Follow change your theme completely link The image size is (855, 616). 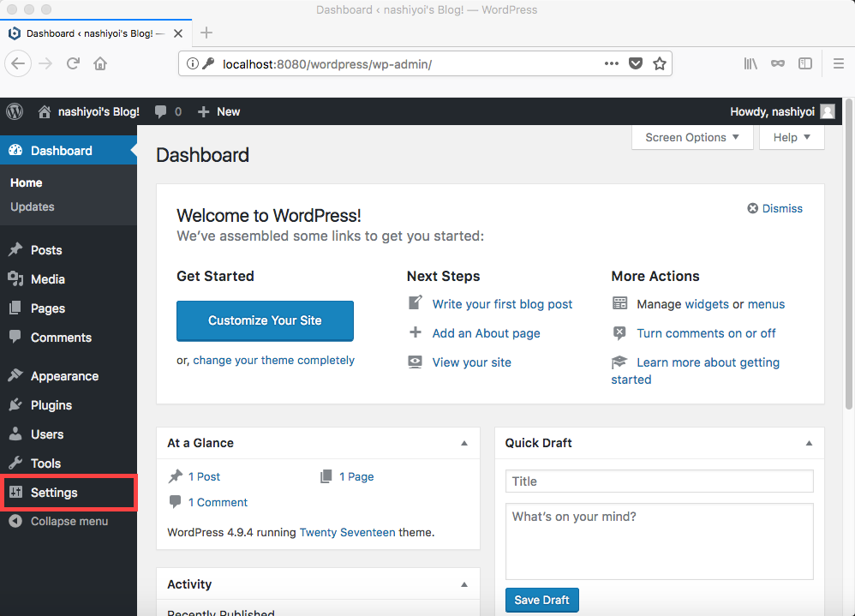coord(274,361)
